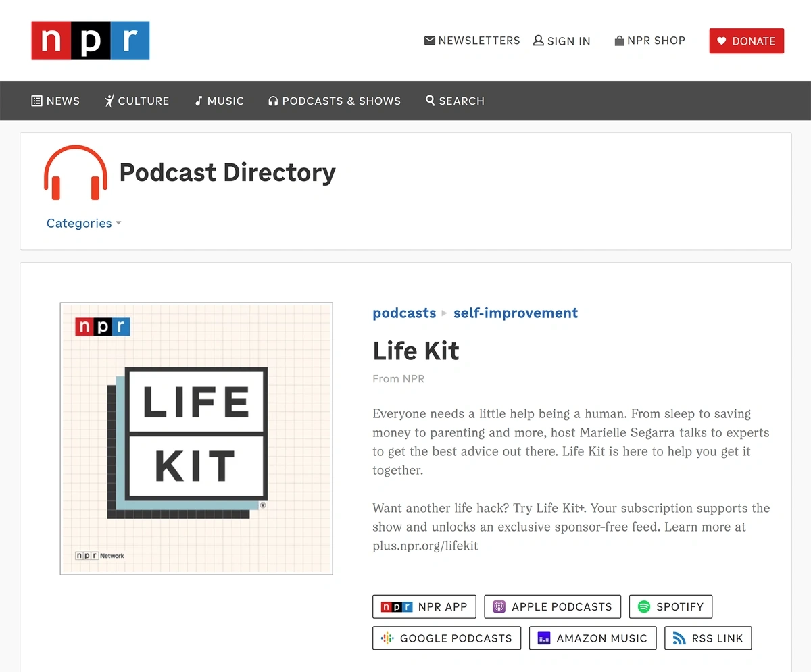Open the Amazon Music button
811x672 pixels.
(593, 638)
